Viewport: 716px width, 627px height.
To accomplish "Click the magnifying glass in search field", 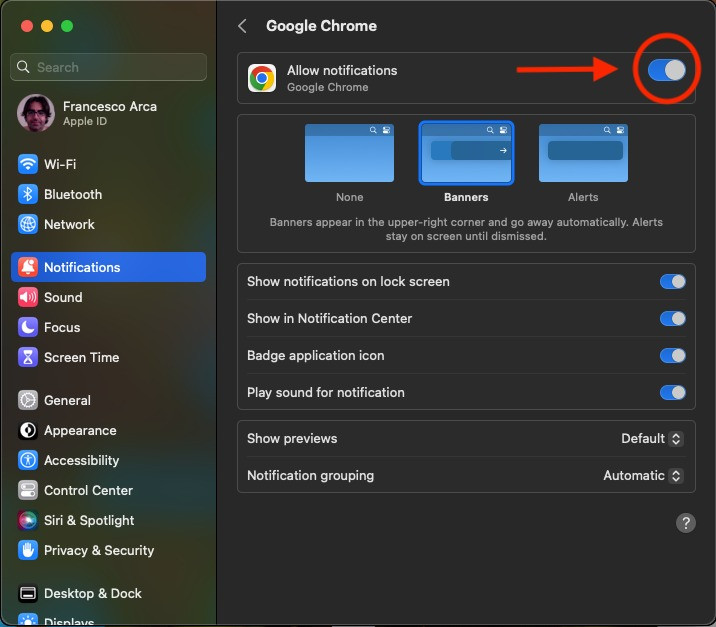I will coord(23,67).
